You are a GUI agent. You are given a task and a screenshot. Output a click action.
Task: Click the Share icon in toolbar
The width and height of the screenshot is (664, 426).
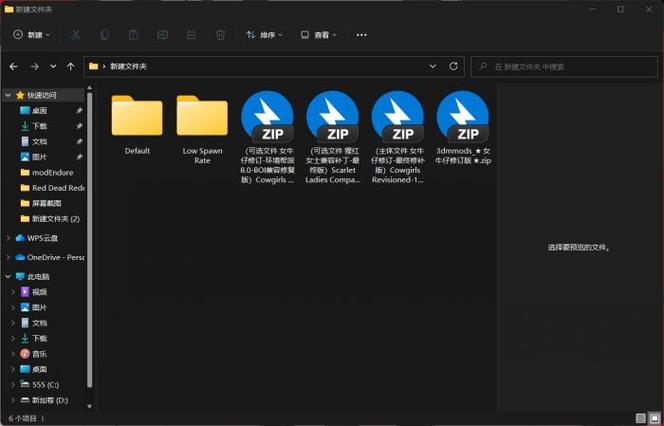coord(191,35)
